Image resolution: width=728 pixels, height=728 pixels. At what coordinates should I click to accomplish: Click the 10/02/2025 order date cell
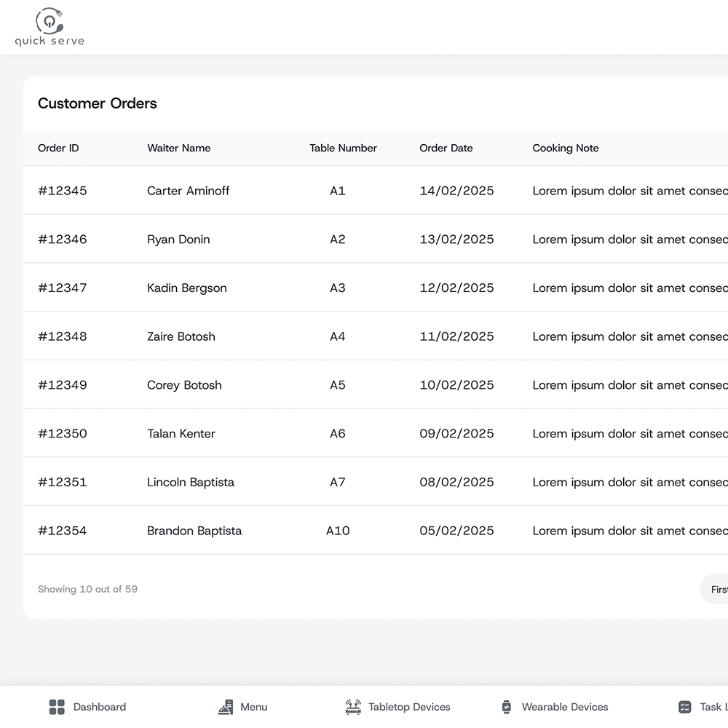pos(456,385)
